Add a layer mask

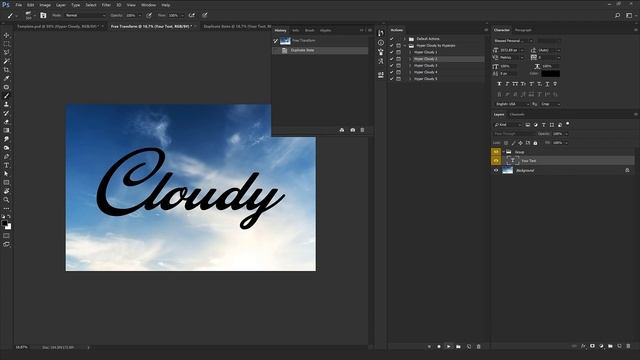tap(592, 346)
